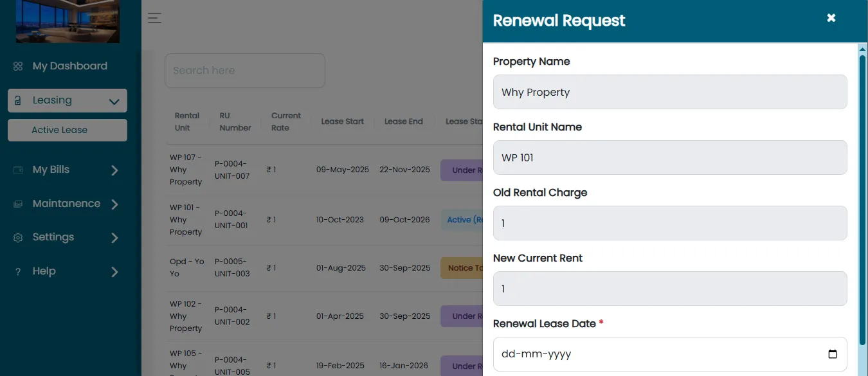Click the Opd - Yo Yo rental unit cell
Screen dimensions: 868x376
click(187, 267)
